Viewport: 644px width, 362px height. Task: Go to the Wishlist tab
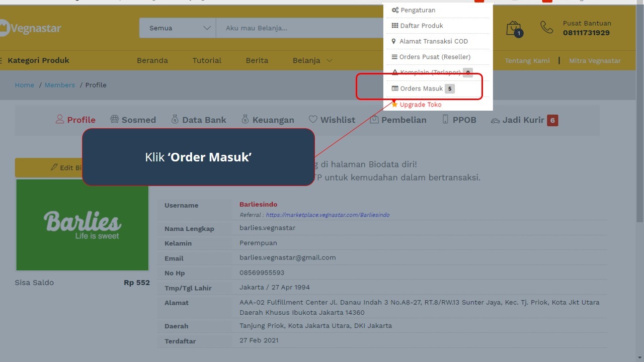(332, 120)
